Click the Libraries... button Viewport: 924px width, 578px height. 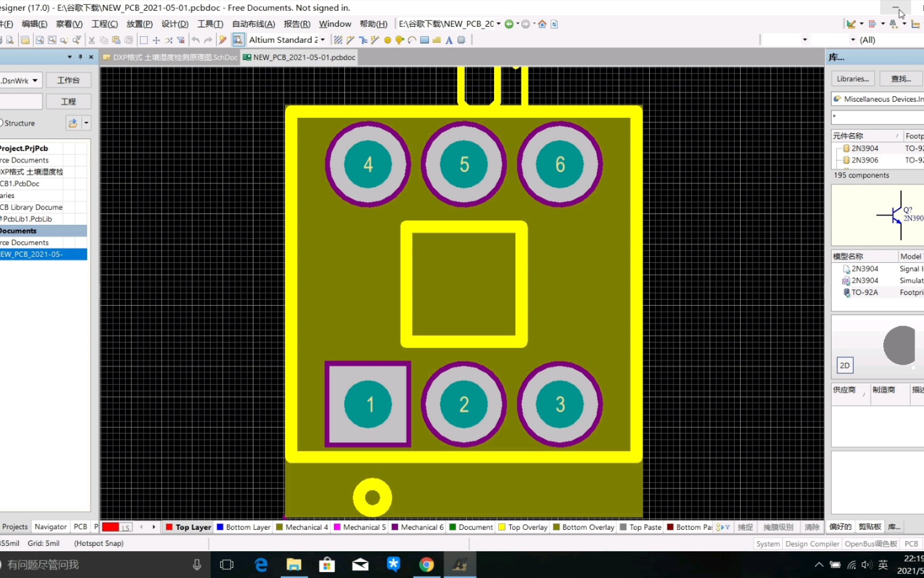click(852, 79)
